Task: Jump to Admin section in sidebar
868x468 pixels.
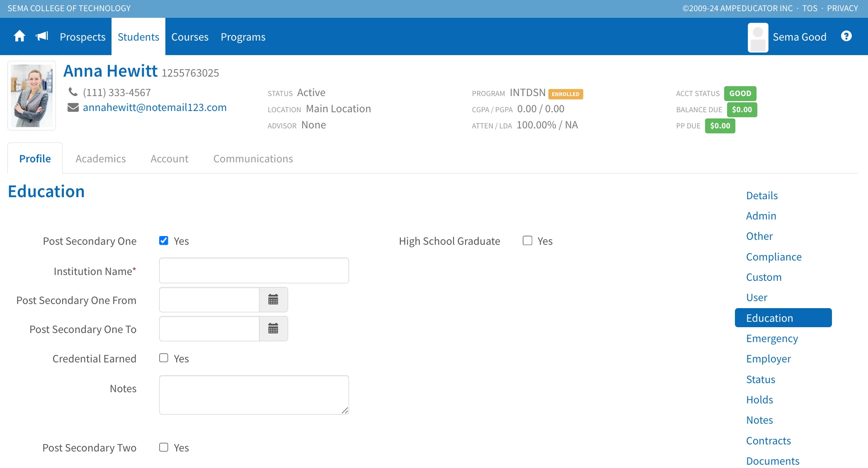Action: [x=761, y=216]
